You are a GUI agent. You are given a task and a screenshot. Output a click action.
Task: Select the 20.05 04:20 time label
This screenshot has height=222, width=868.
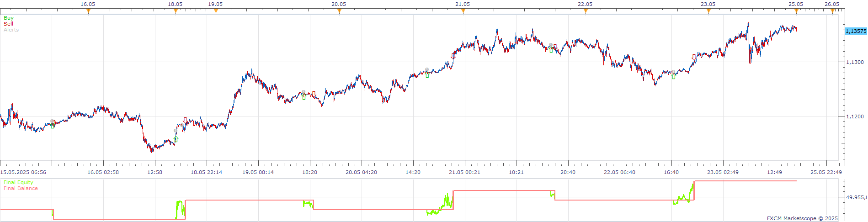(361, 172)
